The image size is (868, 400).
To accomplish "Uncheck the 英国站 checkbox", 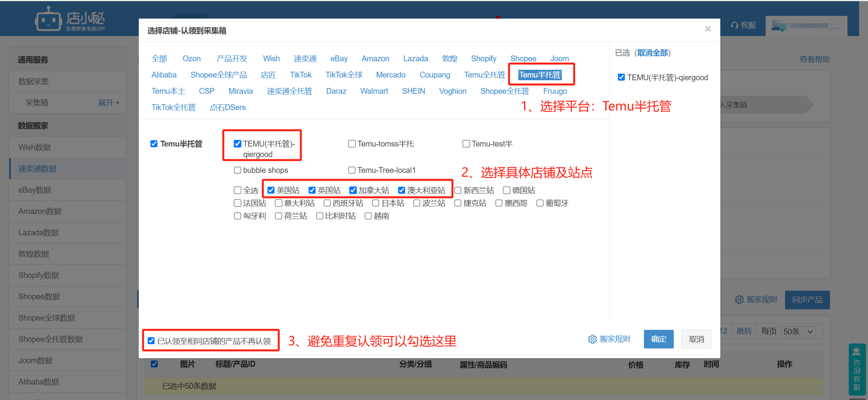I will pos(312,190).
